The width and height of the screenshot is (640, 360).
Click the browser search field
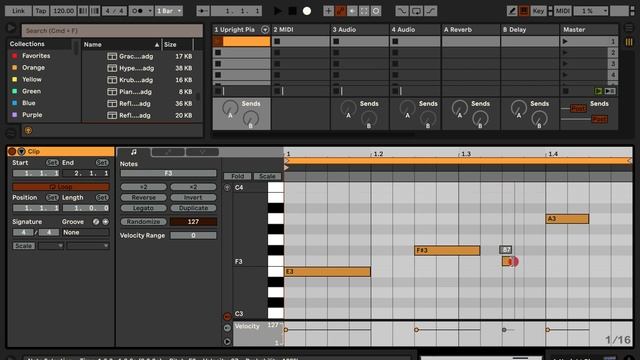(112, 31)
